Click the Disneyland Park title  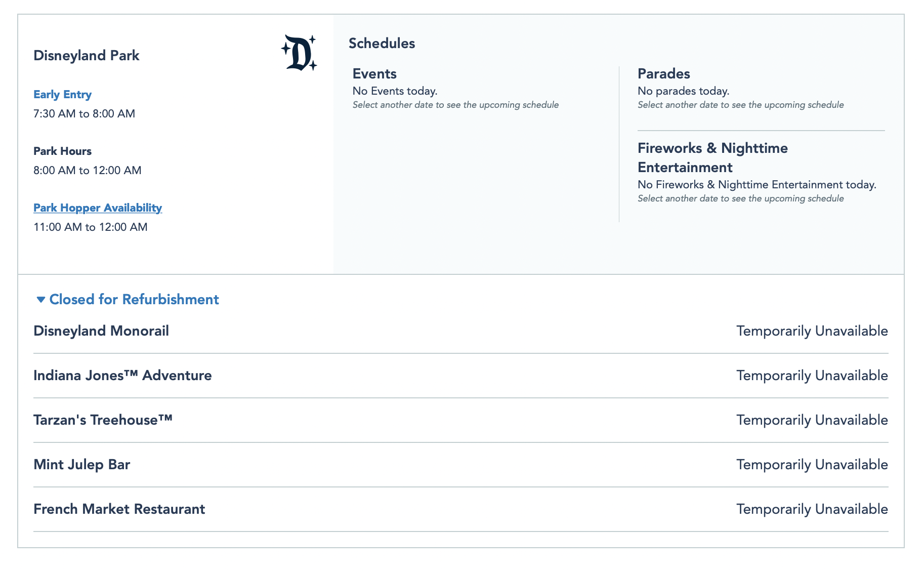pyautogui.click(x=87, y=56)
